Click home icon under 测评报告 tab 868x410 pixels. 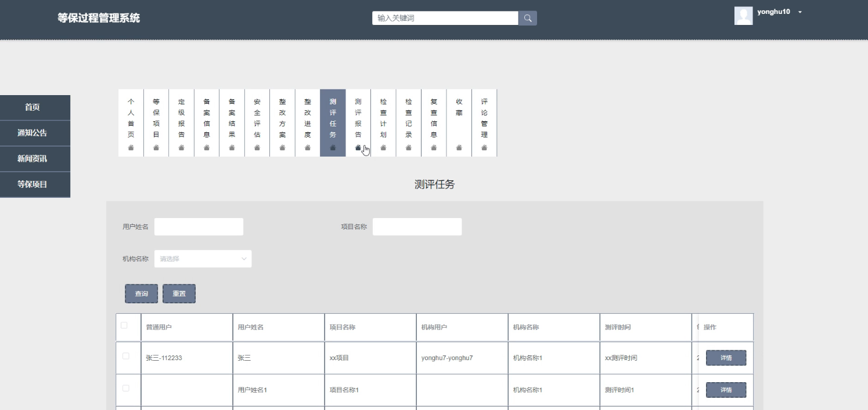358,148
